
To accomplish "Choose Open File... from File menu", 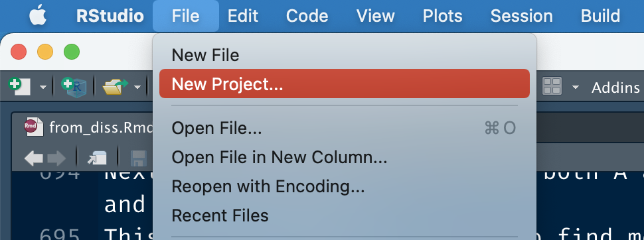I will coord(344,128).
